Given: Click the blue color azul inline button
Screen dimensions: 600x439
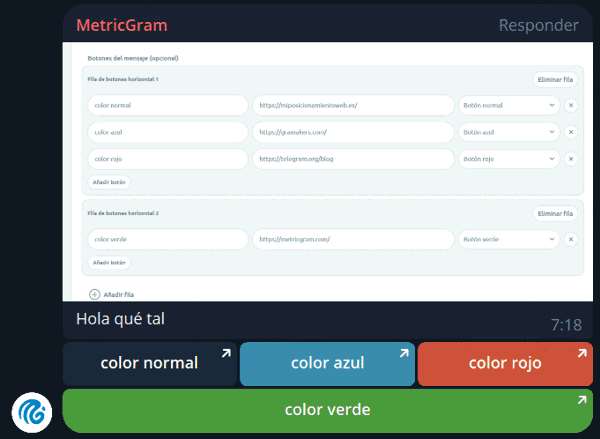Looking at the screenshot, I should click(327, 364).
